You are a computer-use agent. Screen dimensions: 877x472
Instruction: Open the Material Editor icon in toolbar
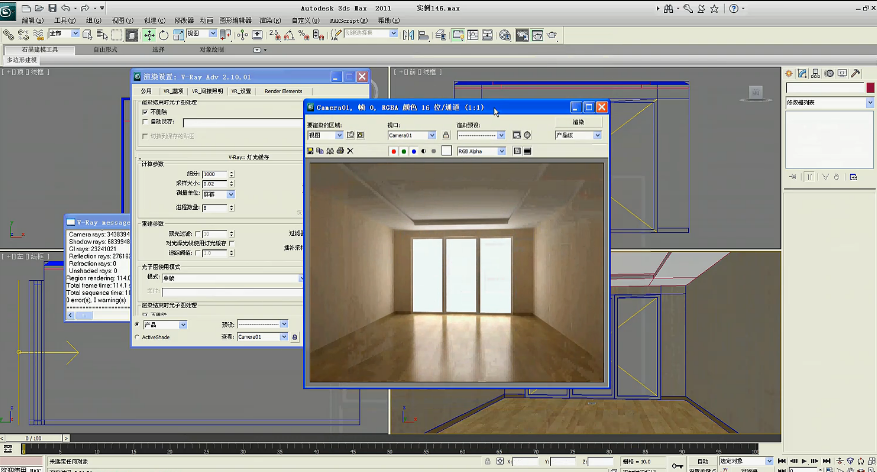pyautogui.click(x=506, y=34)
